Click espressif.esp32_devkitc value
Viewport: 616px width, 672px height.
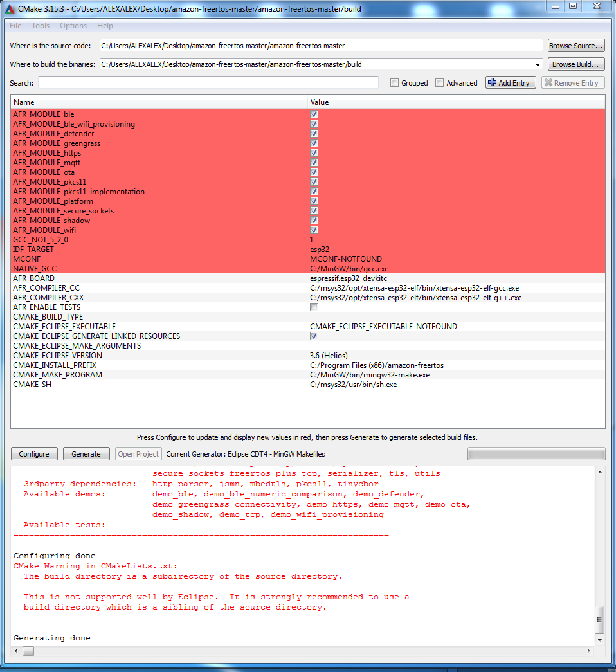[x=349, y=278]
